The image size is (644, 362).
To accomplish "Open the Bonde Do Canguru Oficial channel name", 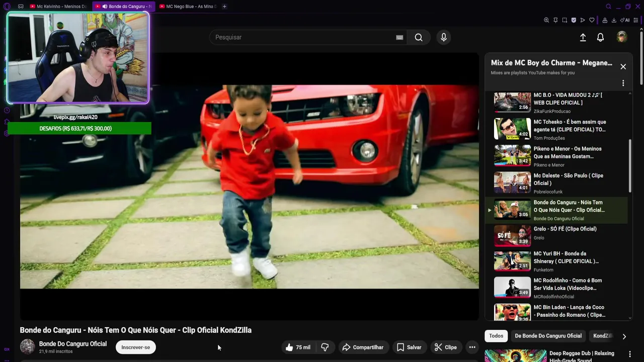I will coord(73,344).
